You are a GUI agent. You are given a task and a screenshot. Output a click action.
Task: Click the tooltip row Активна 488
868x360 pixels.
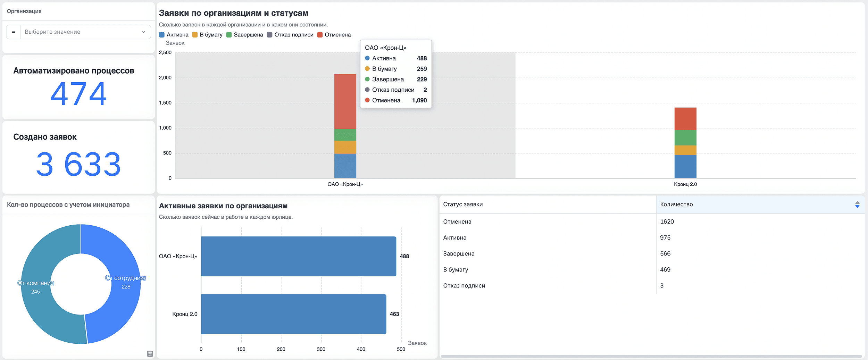click(x=396, y=58)
